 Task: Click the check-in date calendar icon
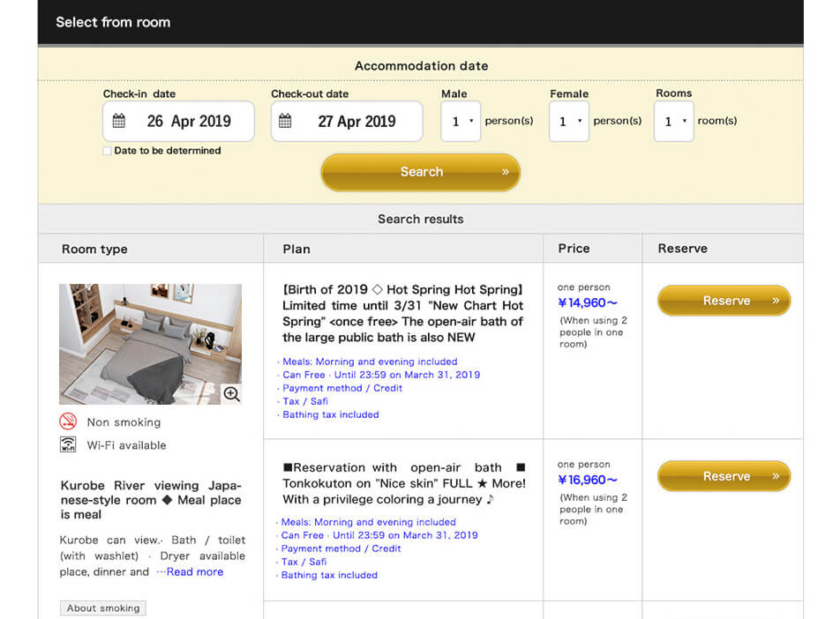click(x=119, y=122)
